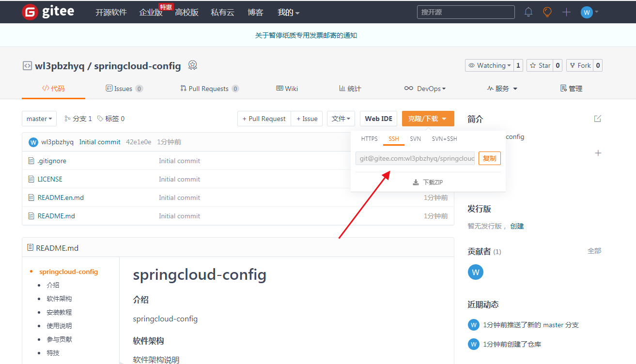Click the code repository icon before wl3pbzhyq
The height and width of the screenshot is (364, 636).
coord(27,66)
